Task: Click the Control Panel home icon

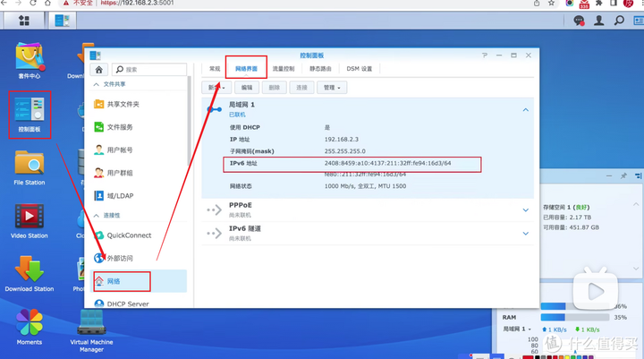Action: 99,68
